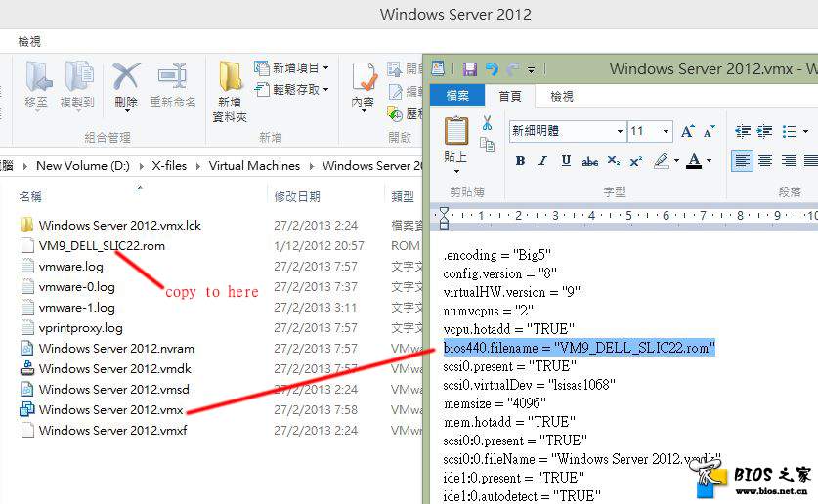The image size is (818, 504).
Task: Redo with the quick access toolbar arrow
Action: (x=513, y=68)
